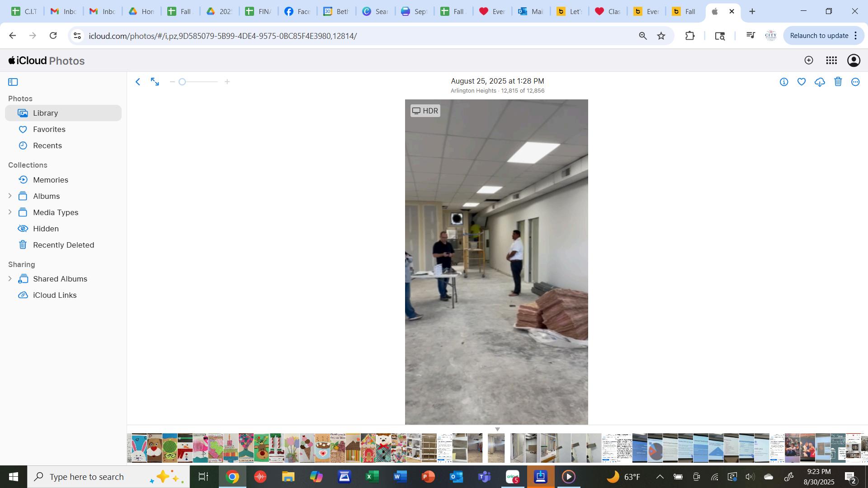Viewport: 868px width, 488px height.
Task: Delete photo with trash icon
Action: (838, 82)
